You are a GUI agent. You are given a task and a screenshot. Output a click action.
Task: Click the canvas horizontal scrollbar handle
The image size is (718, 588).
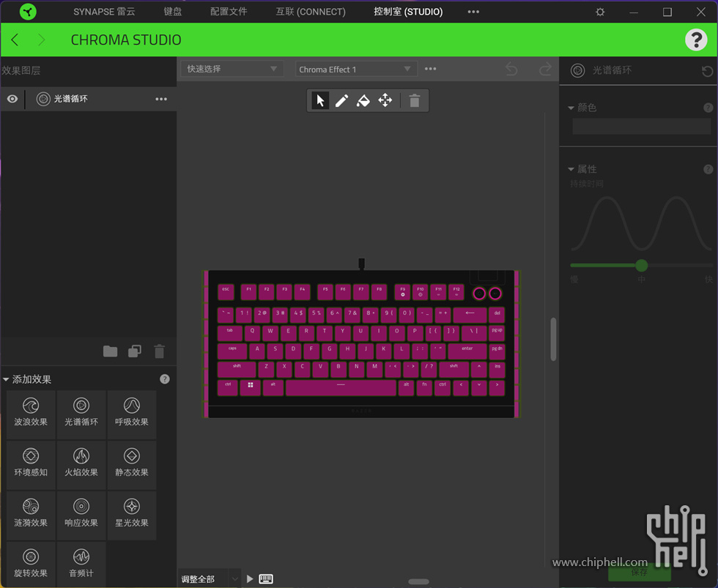click(418, 581)
